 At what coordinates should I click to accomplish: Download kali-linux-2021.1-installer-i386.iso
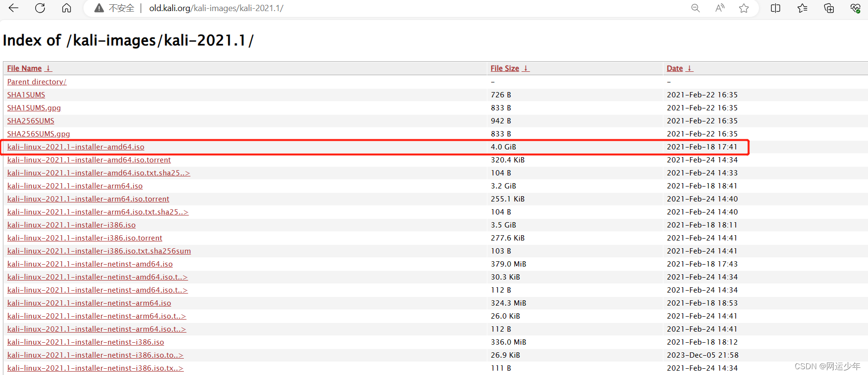click(x=71, y=225)
